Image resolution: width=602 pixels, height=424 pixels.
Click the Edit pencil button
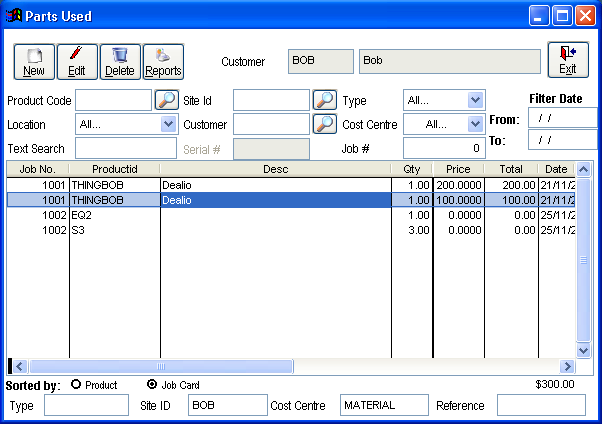[x=77, y=61]
